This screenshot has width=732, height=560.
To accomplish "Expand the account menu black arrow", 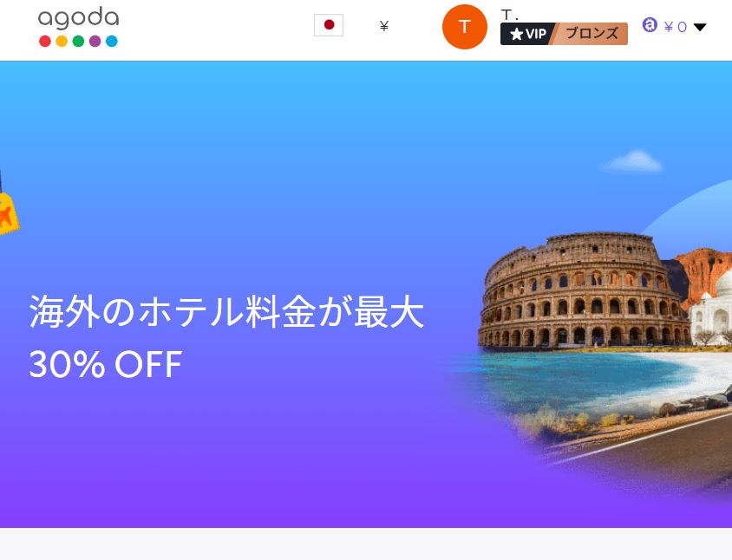I will pos(699,27).
